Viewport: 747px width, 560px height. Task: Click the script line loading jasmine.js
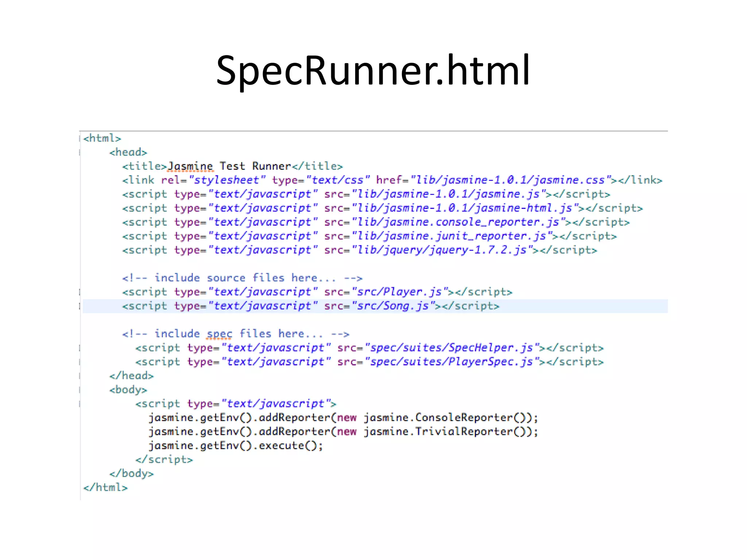pos(366,194)
